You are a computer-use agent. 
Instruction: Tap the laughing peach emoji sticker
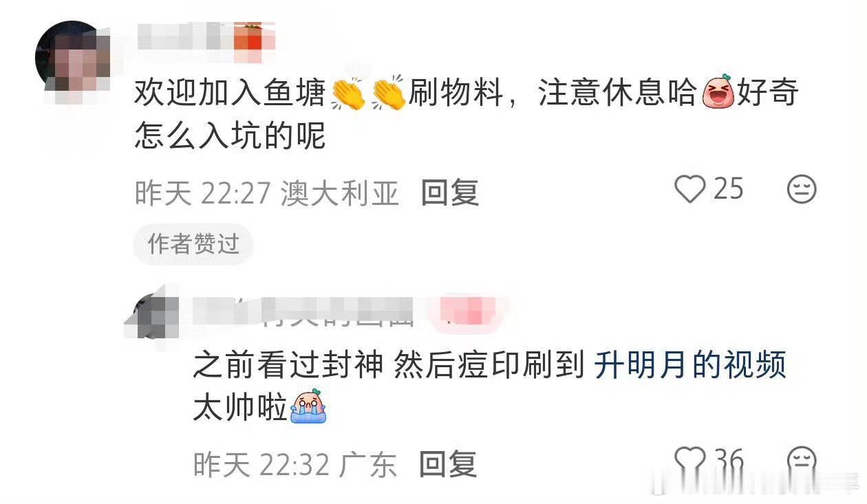tap(718, 93)
